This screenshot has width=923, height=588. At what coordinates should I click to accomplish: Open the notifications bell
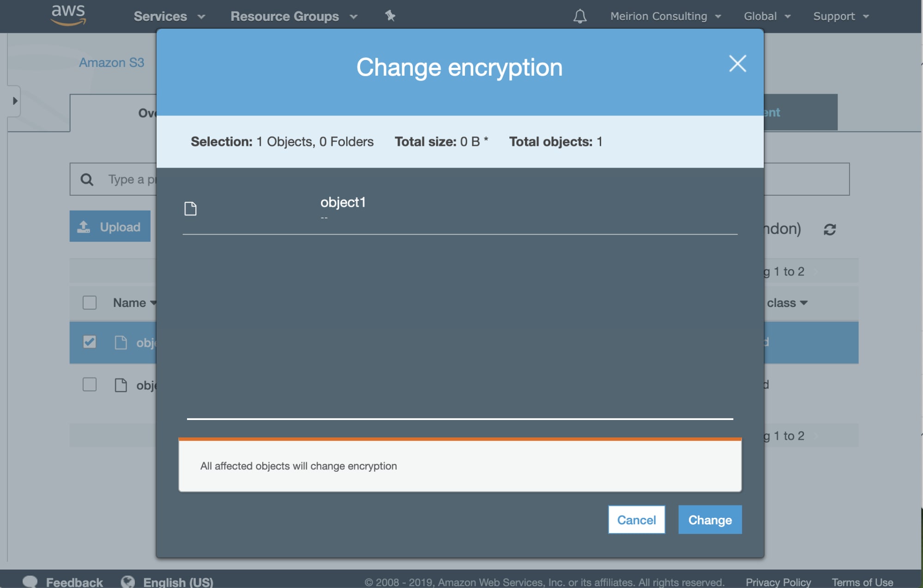pos(580,17)
